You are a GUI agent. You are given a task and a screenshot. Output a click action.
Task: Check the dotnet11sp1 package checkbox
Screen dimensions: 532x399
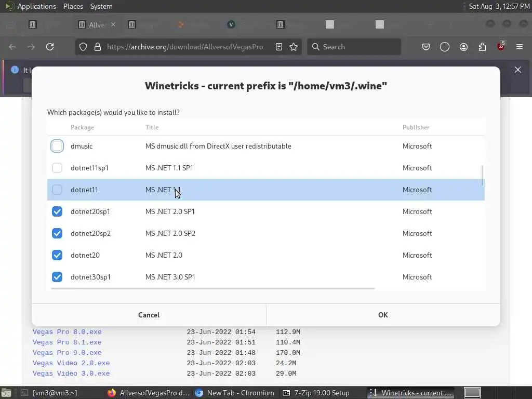(x=57, y=168)
